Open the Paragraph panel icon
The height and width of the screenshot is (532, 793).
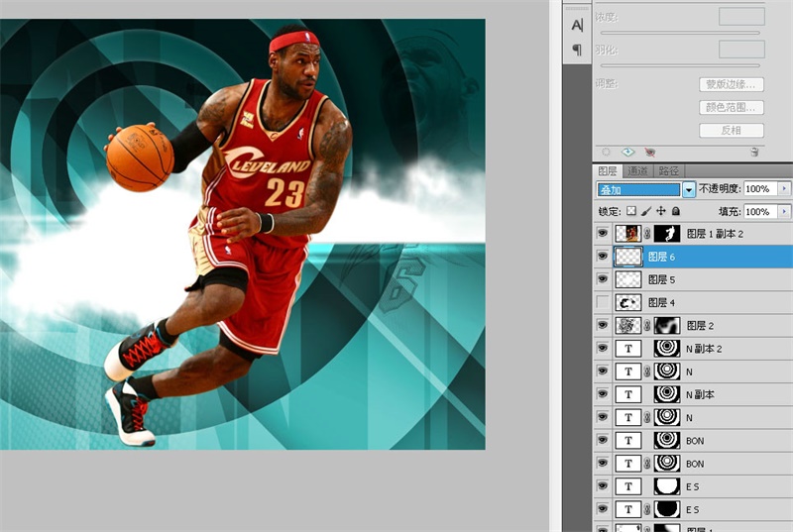(577, 50)
